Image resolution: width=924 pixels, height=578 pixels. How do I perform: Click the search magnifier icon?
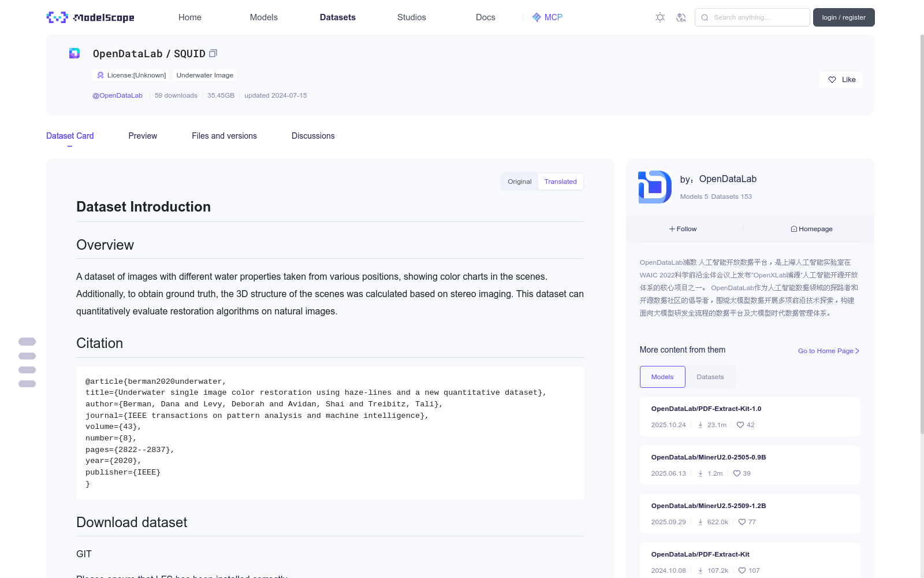705,17
